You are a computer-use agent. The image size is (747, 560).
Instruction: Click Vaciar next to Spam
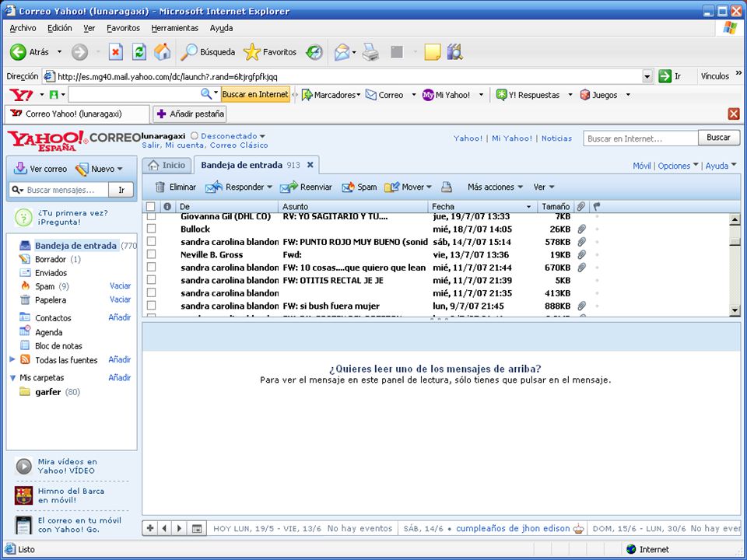click(120, 285)
